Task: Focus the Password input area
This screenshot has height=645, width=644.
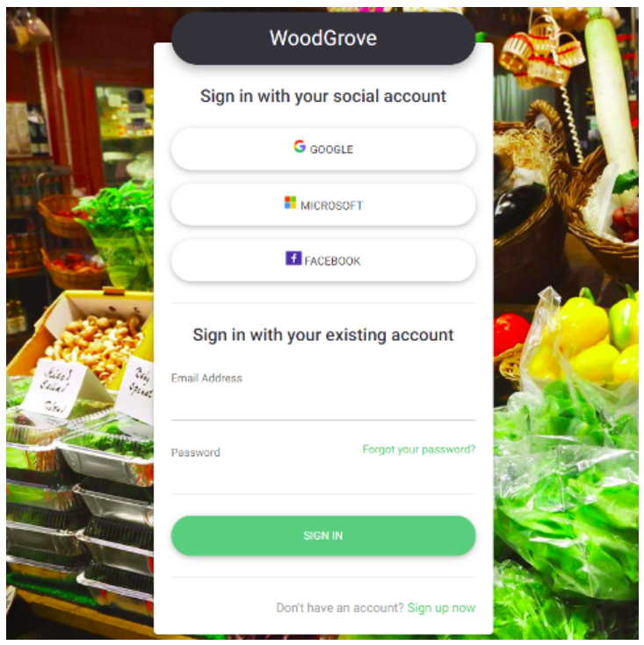Action: pos(323,477)
